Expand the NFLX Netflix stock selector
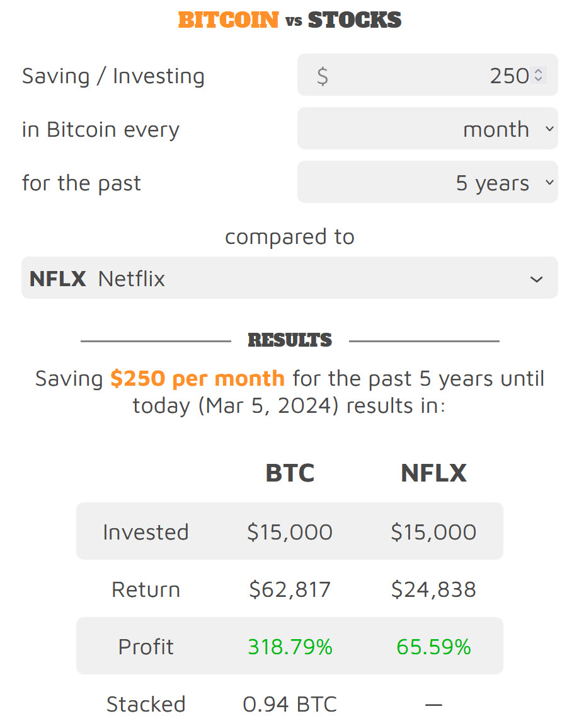The image size is (579, 728). 289,278
